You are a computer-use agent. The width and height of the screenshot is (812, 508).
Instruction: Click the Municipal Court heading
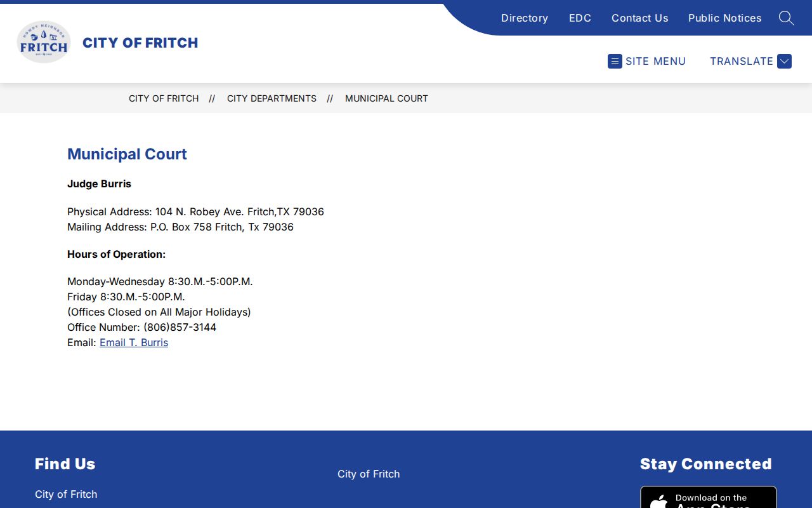pos(127,154)
